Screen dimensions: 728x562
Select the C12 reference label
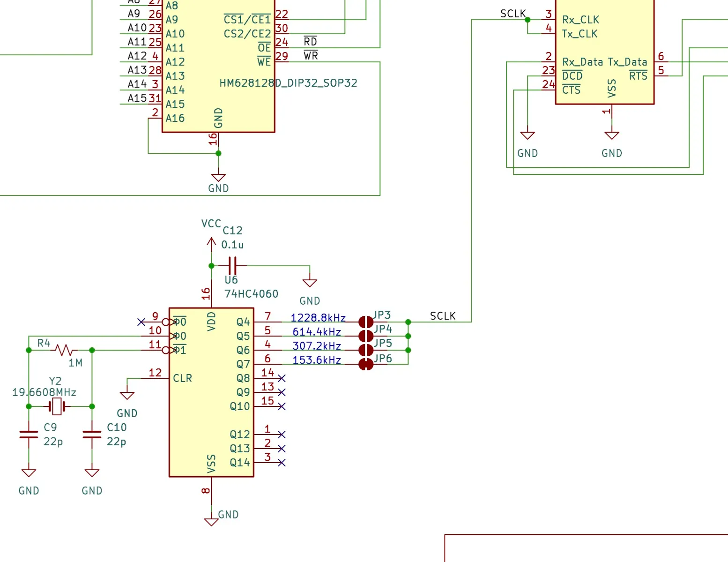point(232,231)
